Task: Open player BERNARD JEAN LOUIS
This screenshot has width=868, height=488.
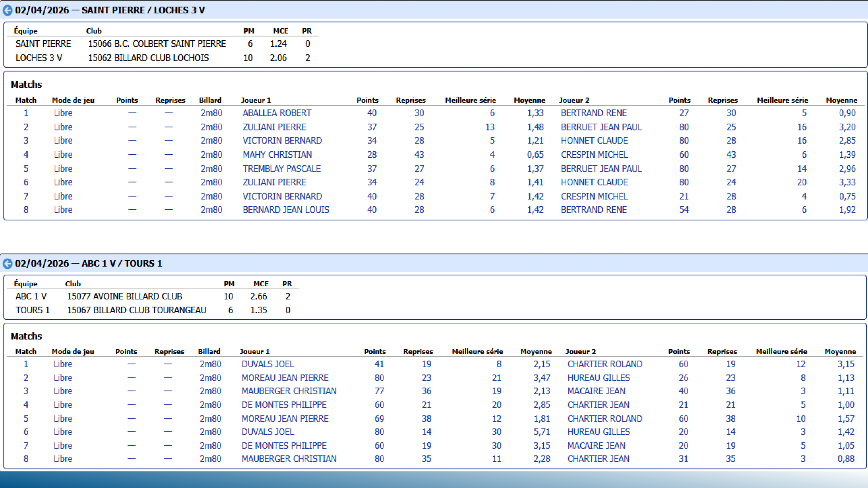Action: pos(286,210)
